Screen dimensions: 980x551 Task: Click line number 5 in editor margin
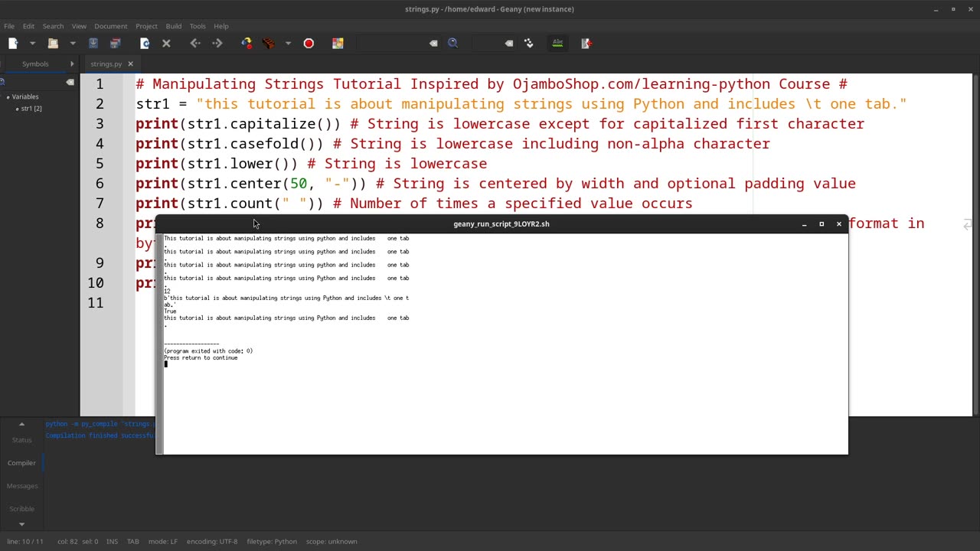(100, 164)
